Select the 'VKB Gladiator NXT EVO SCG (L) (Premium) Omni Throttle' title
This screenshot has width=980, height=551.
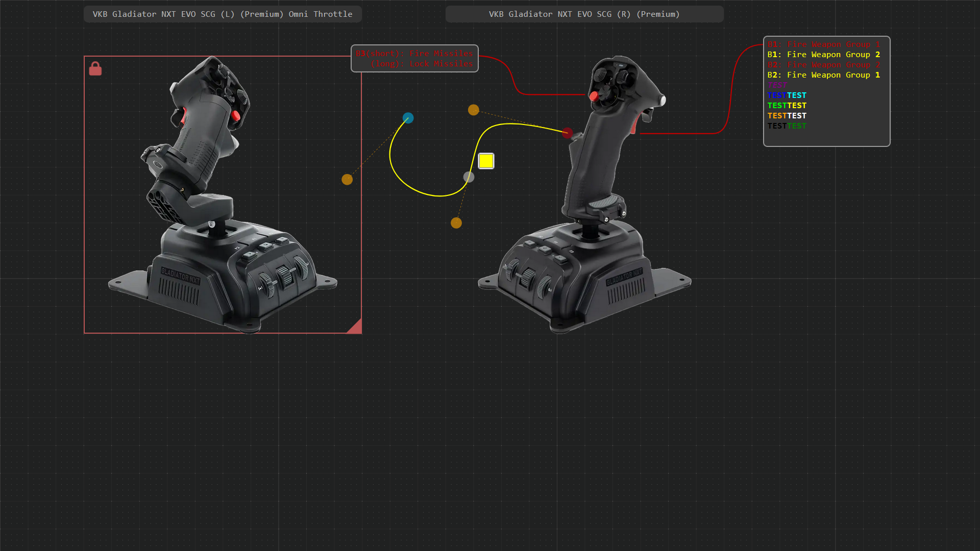[x=223, y=14]
